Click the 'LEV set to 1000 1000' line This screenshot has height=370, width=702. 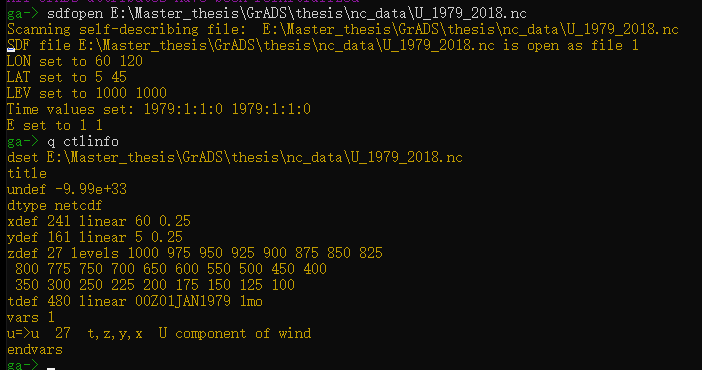(87, 93)
